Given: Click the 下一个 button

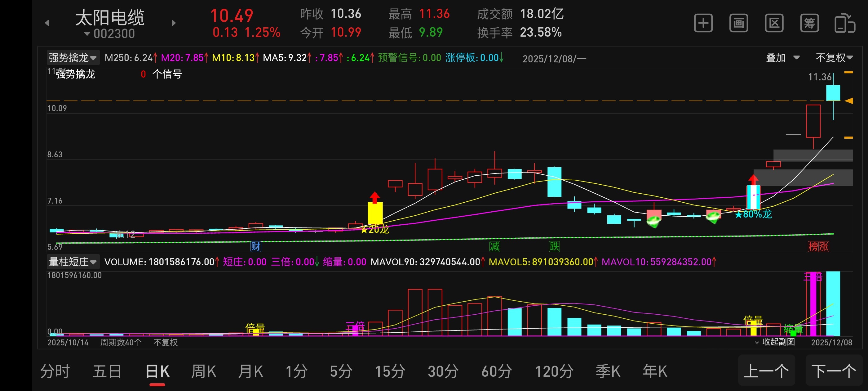Looking at the screenshot, I should (834, 371).
